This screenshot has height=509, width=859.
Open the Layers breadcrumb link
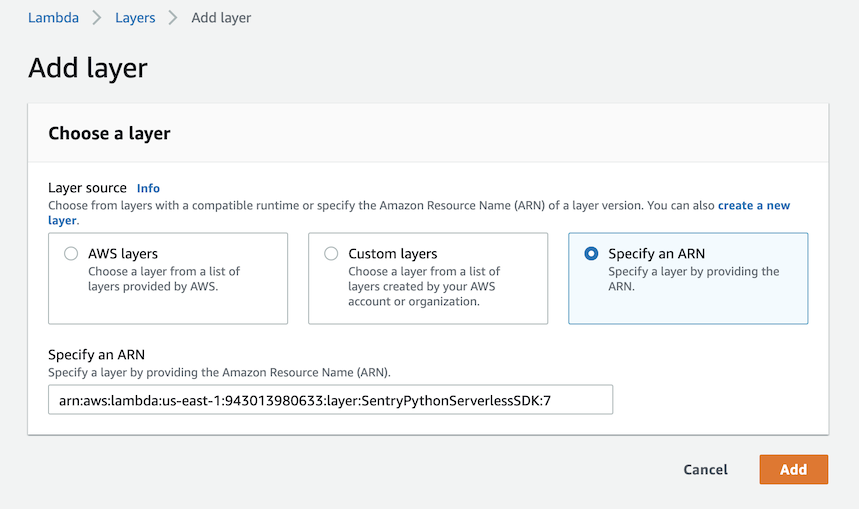135,18
